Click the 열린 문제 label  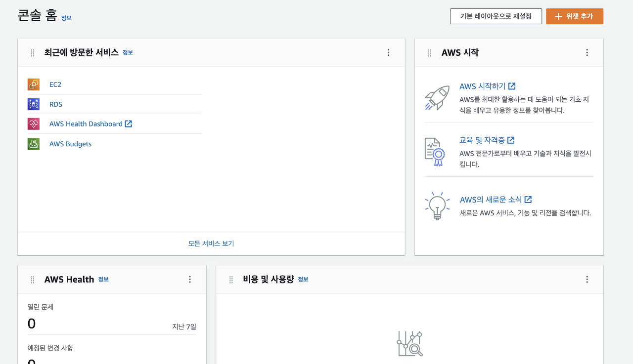(x=41, y=307)
